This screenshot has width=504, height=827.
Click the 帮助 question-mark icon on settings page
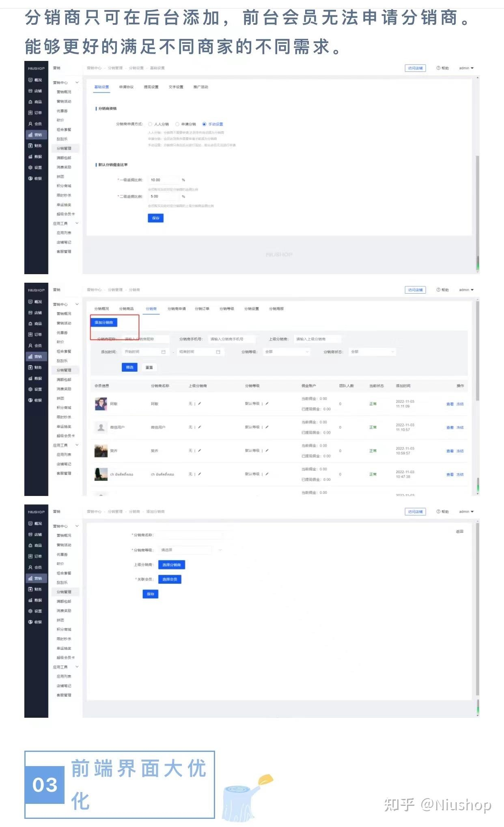coord(438,68)
